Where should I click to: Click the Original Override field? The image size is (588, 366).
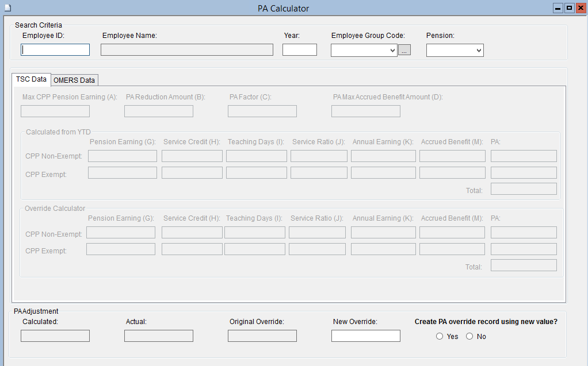click(262, 336)
